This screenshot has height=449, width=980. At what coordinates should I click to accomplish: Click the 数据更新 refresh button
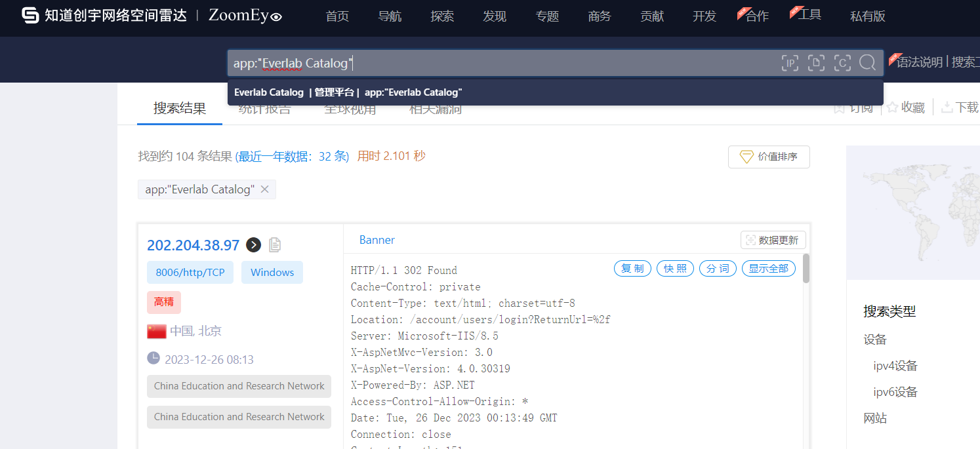click(x=773, y=240)
